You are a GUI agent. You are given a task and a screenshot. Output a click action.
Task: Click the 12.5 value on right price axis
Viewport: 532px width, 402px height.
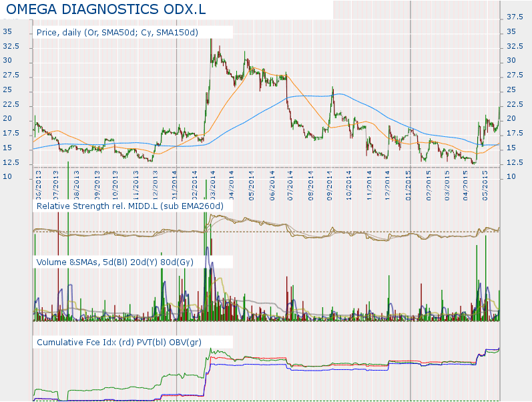click(x=515, y=162)
